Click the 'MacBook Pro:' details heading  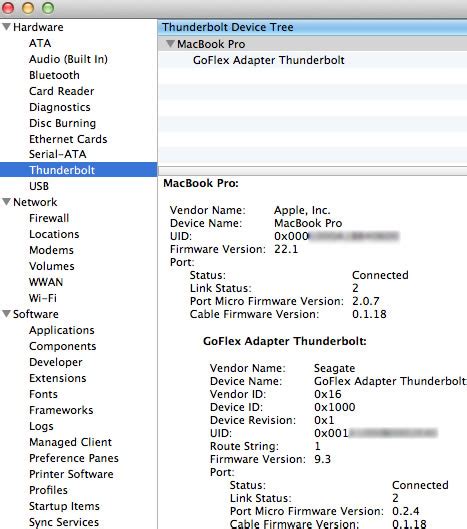201,183
